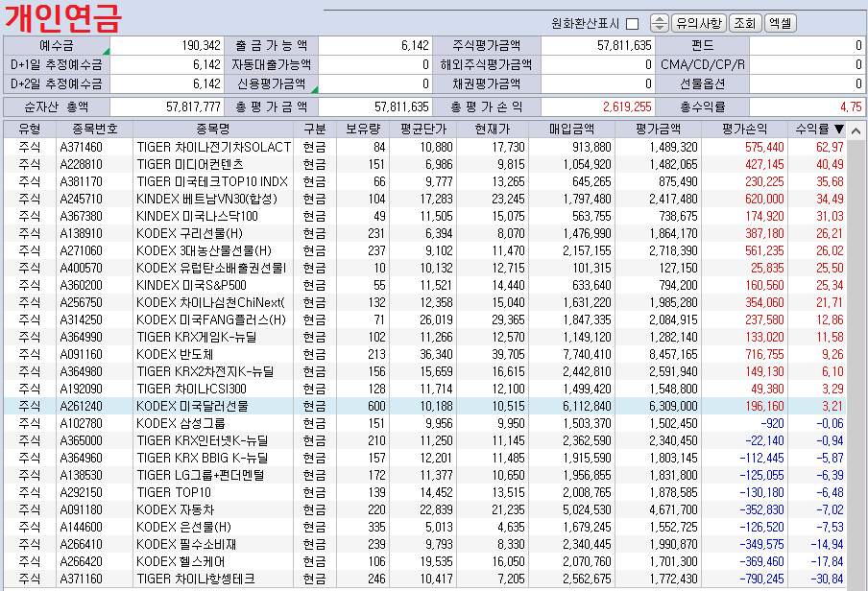Select TIGER KRX인터넷K-뉴딜 row

coord(425,440)
